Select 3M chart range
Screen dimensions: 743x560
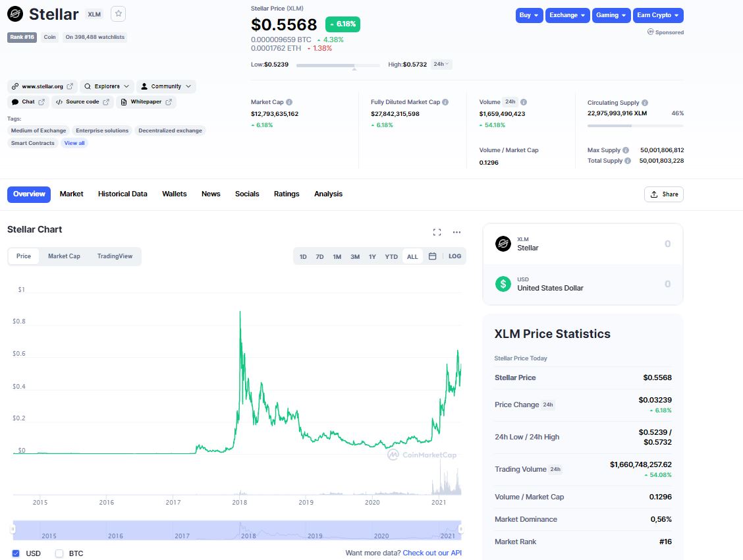pyautogui.click(x=355, y=257)
